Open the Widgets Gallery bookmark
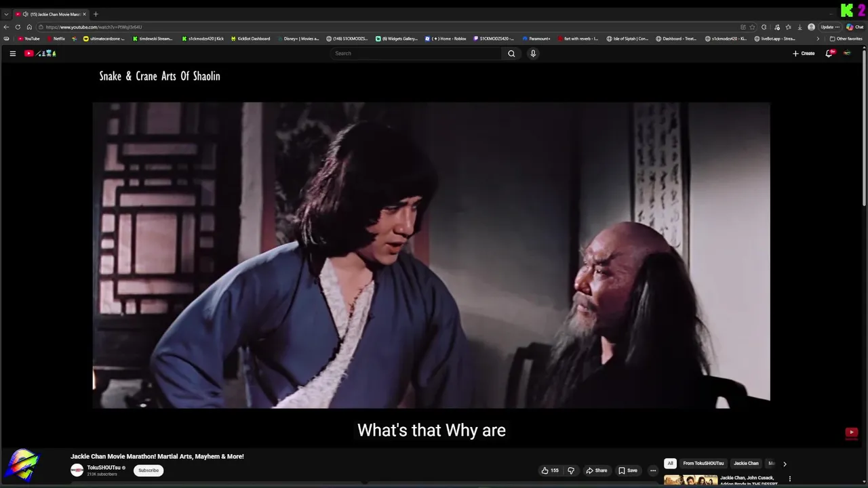 coord(397,39)
